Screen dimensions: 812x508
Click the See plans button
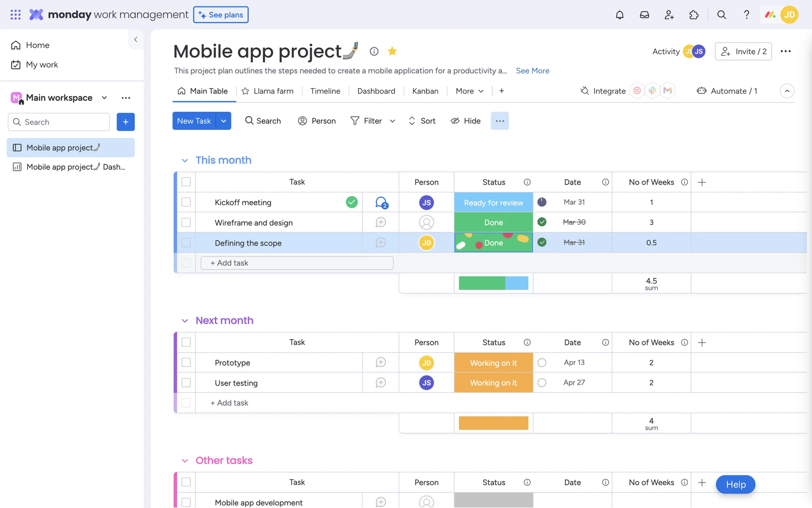[221, 15]
